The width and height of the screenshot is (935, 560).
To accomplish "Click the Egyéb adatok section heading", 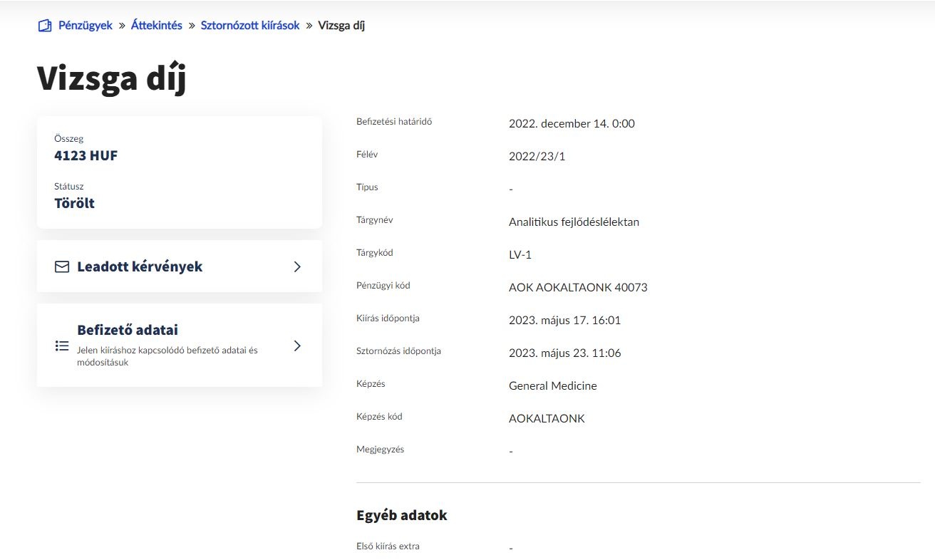I will pos(402,515).
